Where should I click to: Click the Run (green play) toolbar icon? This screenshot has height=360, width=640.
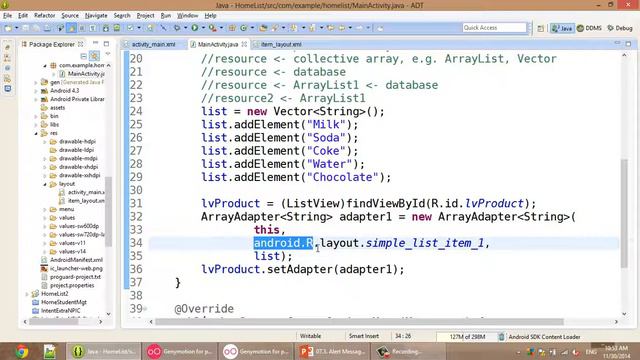pos(195,28)
